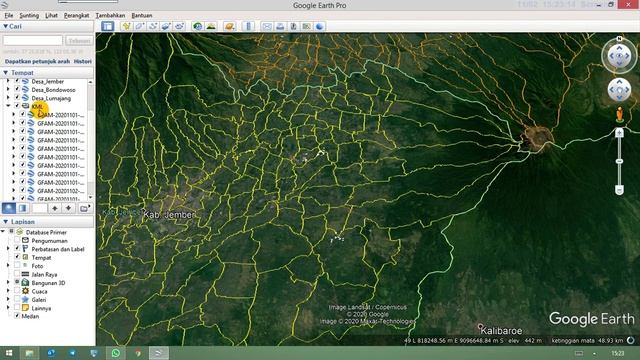Viewport: 640px width, 360px height.
Task: Open the Perangkat menu
Action: [x=76, y=16]
